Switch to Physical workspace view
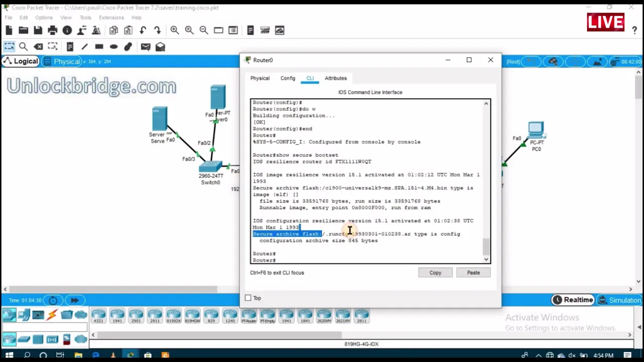Image resolution: width=644 pixels, height=362 pixels. (61, 61)
